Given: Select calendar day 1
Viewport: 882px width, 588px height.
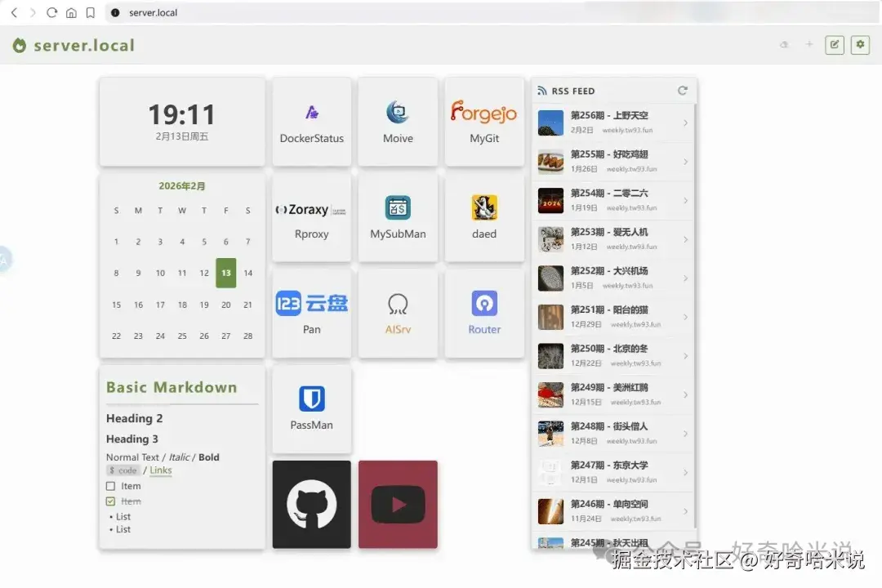Looking at the screenshot, I should pos(117,242).
